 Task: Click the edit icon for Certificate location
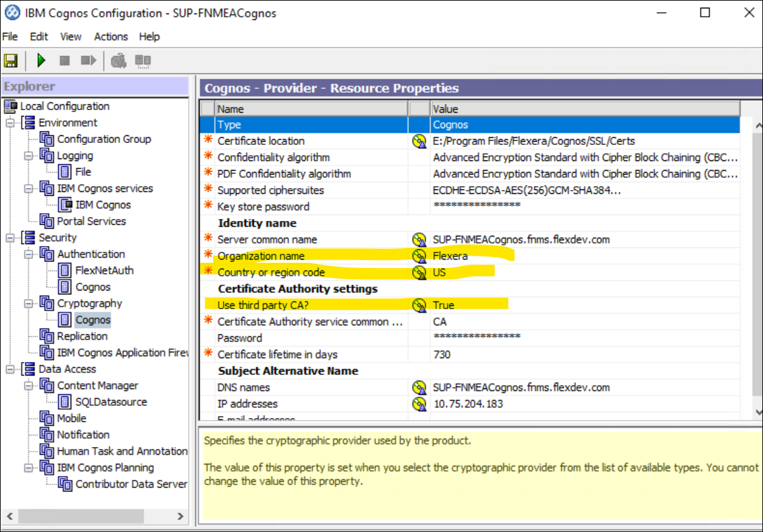coord(419,141)
